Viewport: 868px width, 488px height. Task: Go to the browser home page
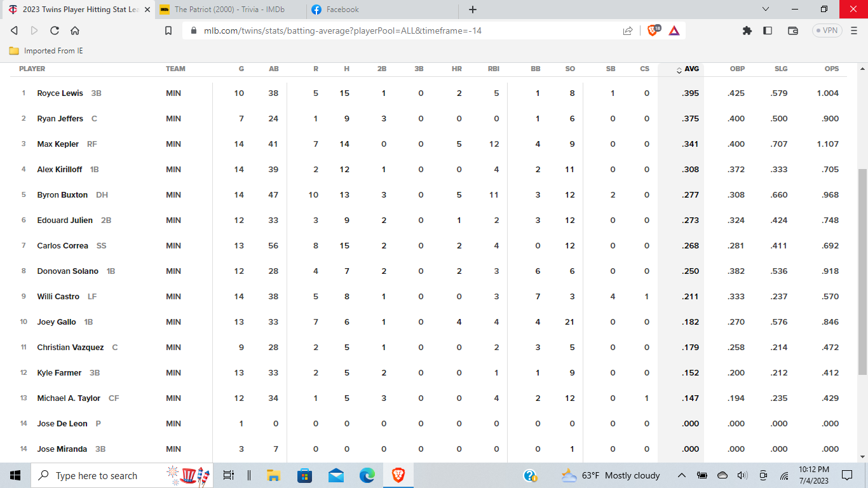[75, 30]
